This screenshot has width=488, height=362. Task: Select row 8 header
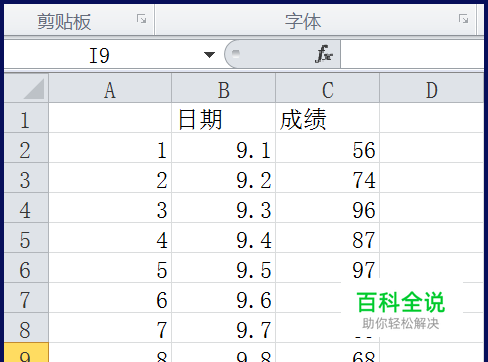(27, 328)
